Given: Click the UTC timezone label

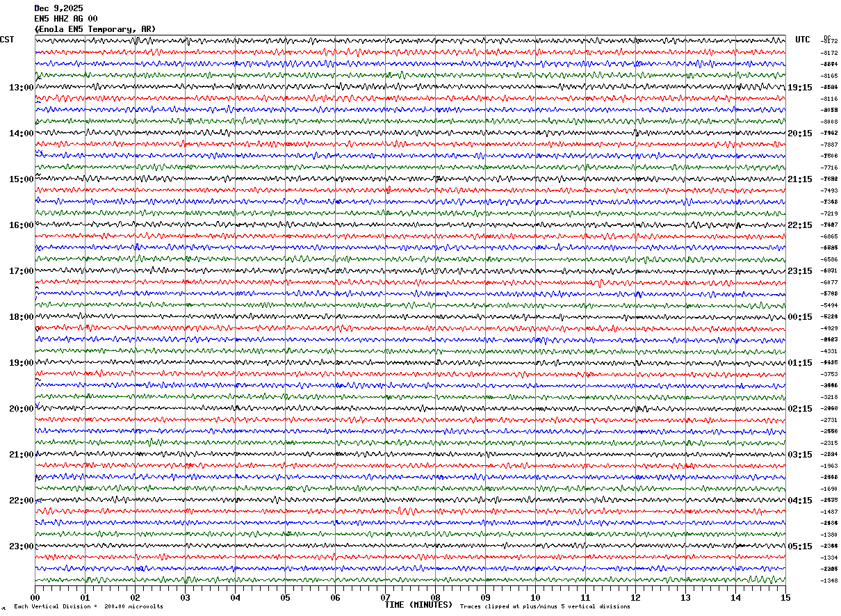Looking at the screenshot, I should [803, 40].
